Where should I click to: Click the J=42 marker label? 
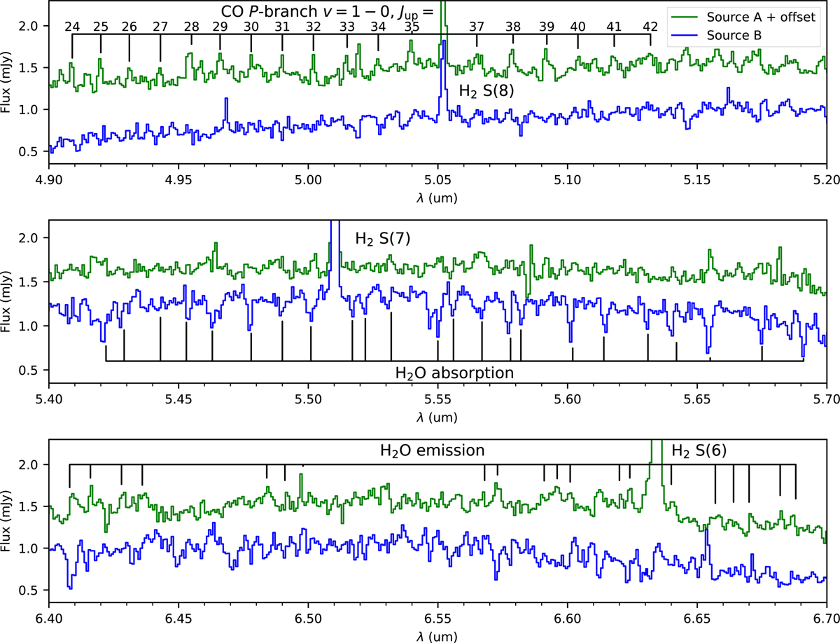(x=651, y=27)
